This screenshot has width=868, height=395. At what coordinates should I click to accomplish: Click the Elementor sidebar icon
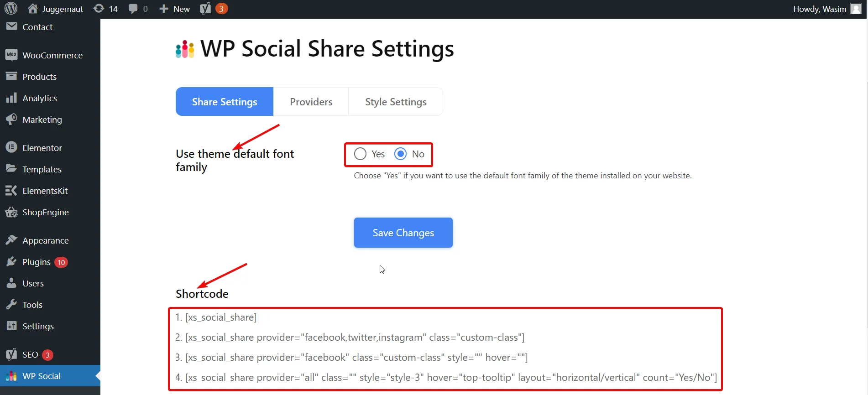pos(11,147)
